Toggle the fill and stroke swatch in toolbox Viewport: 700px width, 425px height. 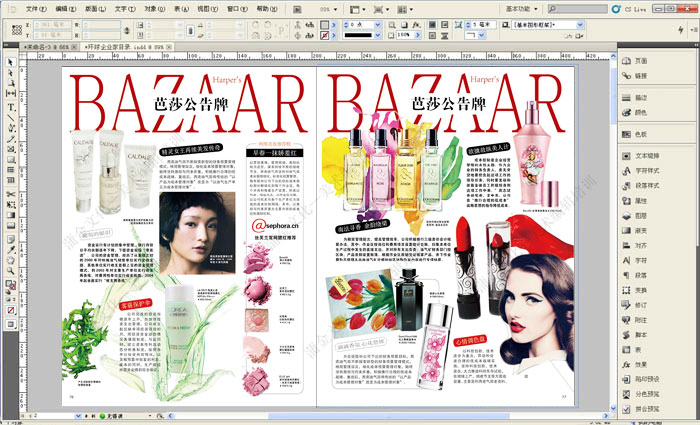pyautogui.click(x=11, y=285)
